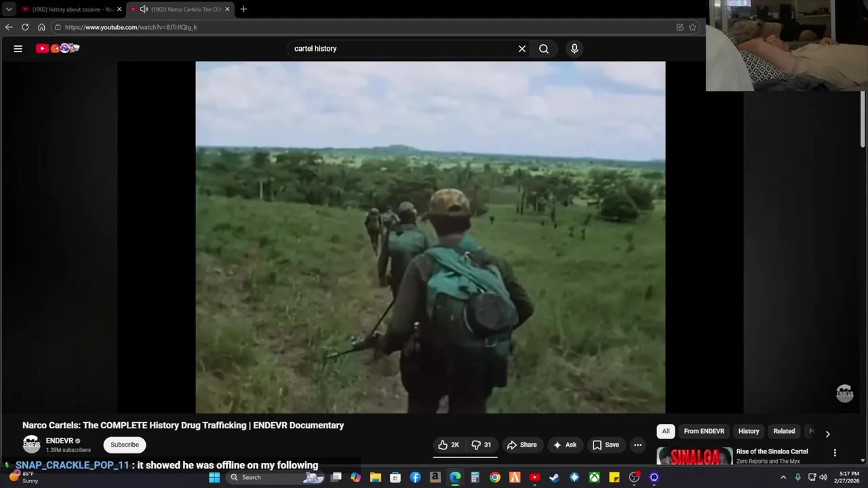Open the browser home page icon
The width and height of the screenshot is (868, 488).
(41, 27)
